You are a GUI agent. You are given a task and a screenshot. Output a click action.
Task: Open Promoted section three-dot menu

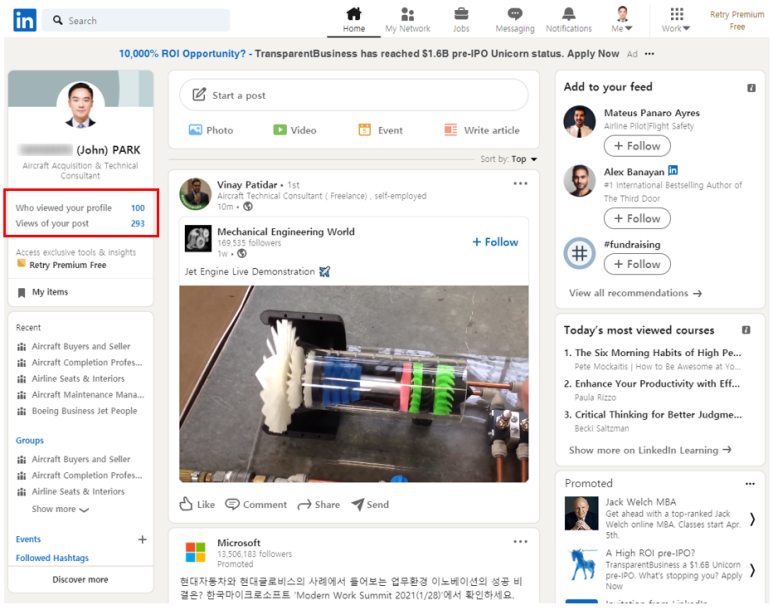(x=750, y=484)
